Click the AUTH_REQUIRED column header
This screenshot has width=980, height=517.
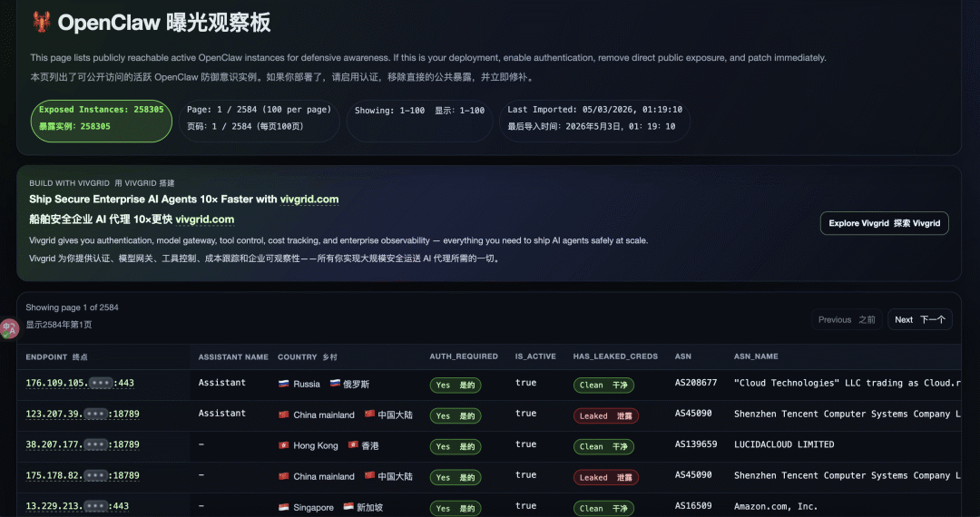coord(464,356)
